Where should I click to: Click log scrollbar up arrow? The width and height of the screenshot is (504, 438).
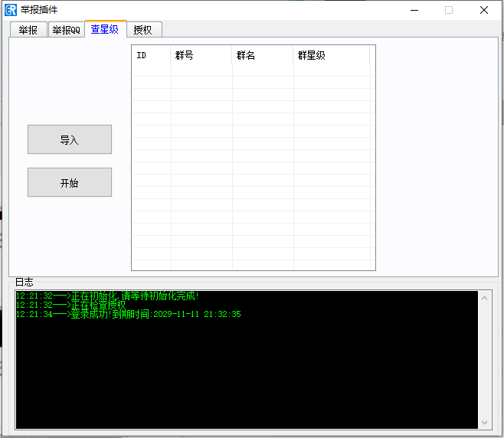[484, 298]
